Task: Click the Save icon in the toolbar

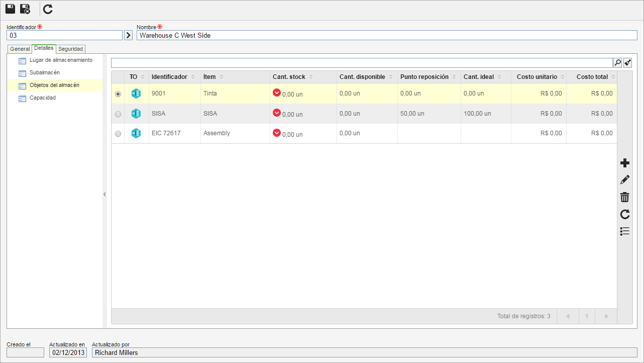Action: point(10,9)
